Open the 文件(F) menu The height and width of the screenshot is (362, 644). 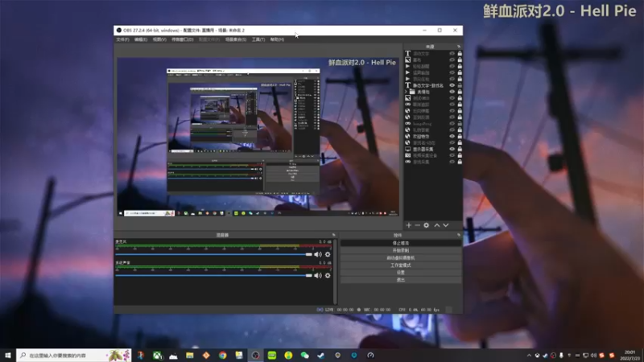click(122, 39)
